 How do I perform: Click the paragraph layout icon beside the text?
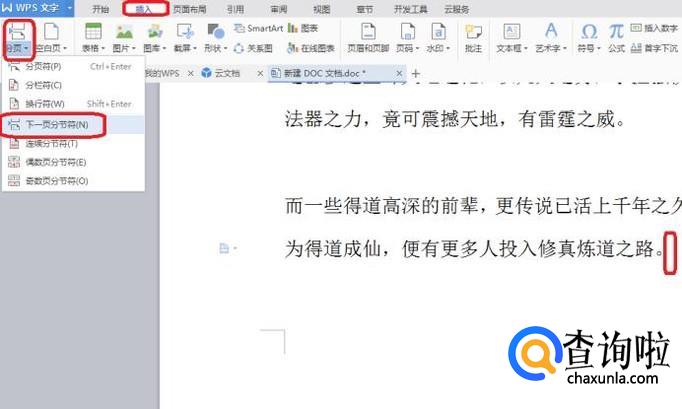224,248
